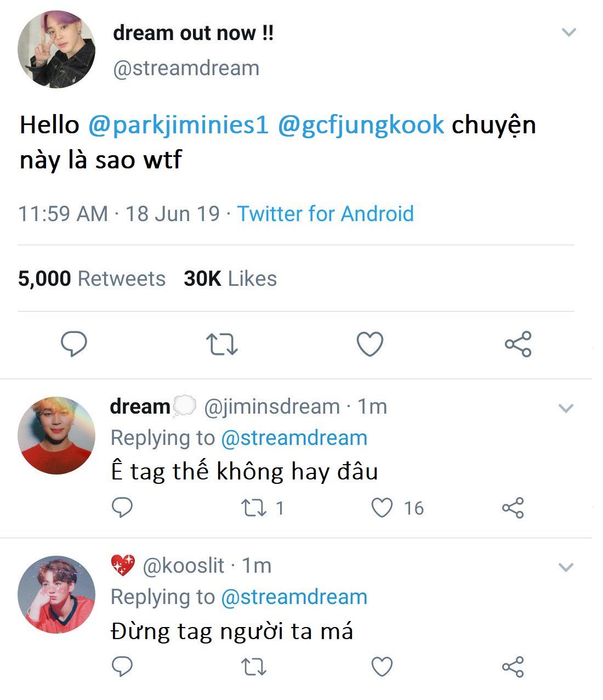This screenshot has height=700, width=603.
Task: Like the @kooslit reply
Action: 382,667
